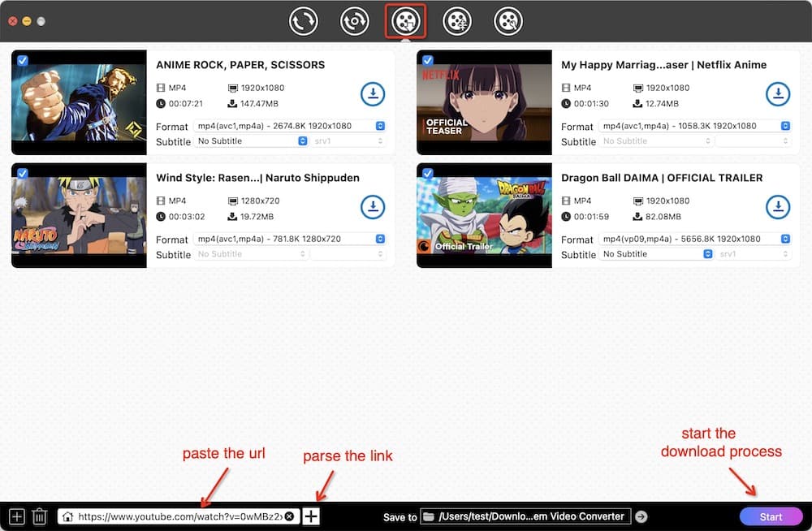
Task: Deselect the My Happy Marriage video checkbox
Action: click(426, 59)
